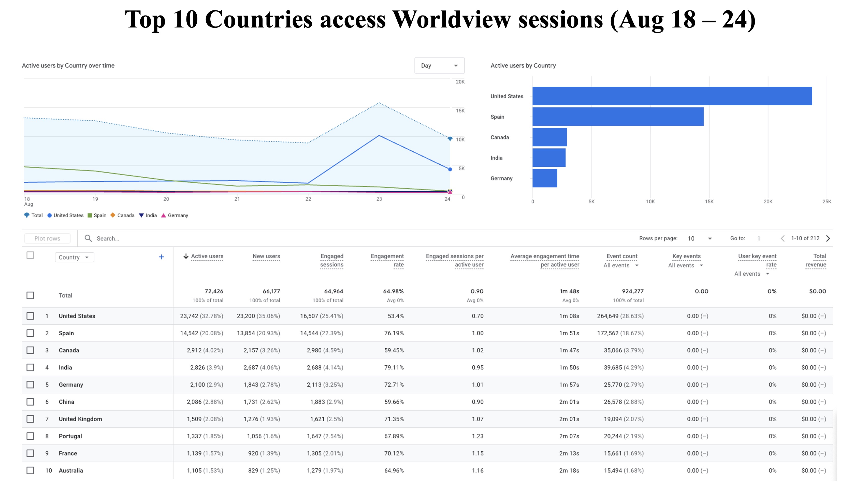The height and width of the screenshot is (486, 868).
Task: Click the Plot rows button
Action: coord(47,238)
